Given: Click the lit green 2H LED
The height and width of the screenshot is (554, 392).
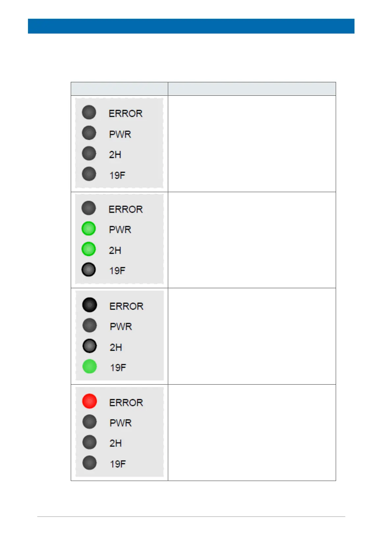Looking at the screenshot, I should 89,249.
